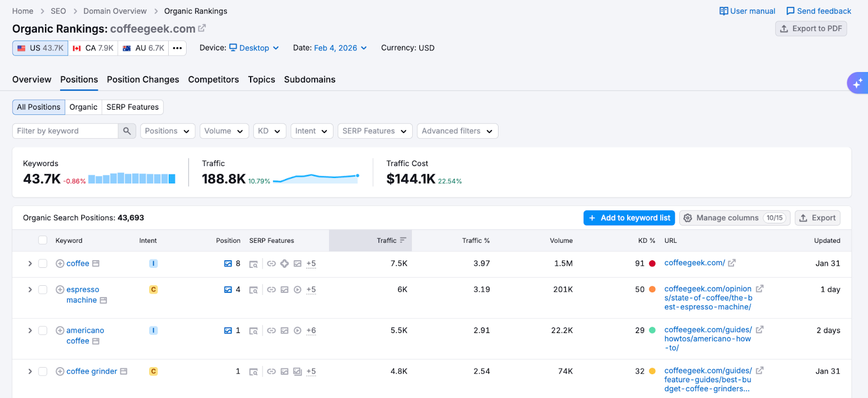
Task: Switch to the Subdomains tab
Action: (x=310, y=80)
